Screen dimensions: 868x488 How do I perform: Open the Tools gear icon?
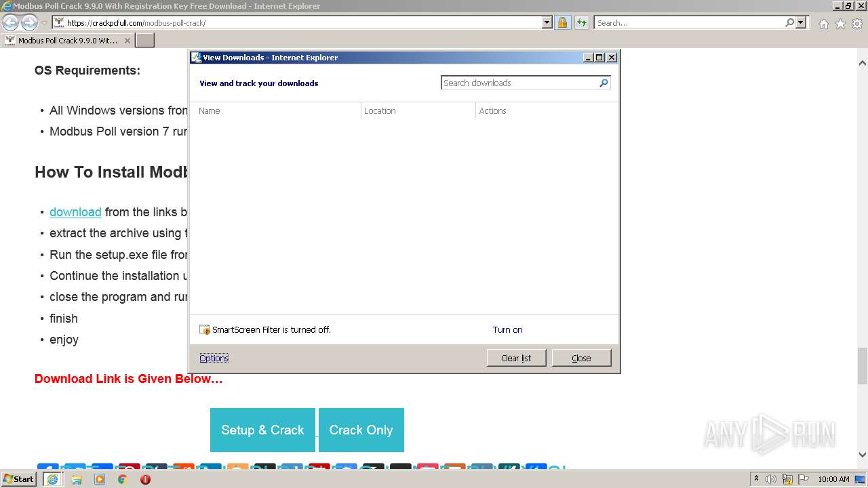(857, 24)
